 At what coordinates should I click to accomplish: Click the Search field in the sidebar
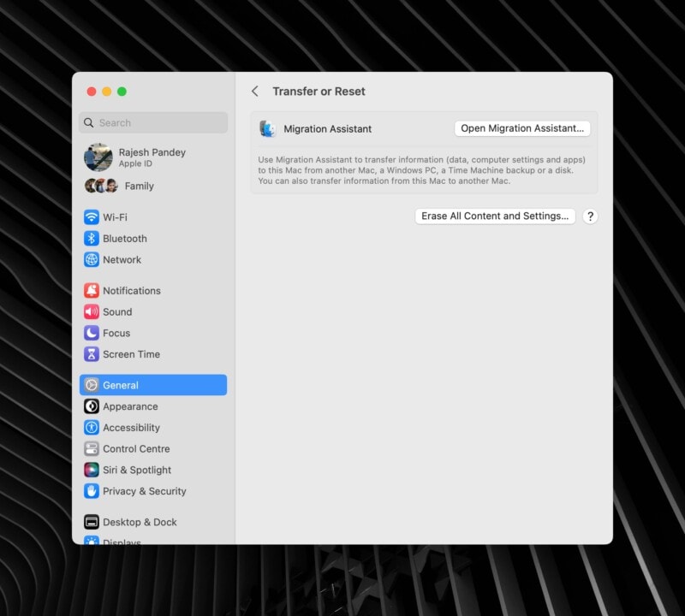[x=152, y=122]
